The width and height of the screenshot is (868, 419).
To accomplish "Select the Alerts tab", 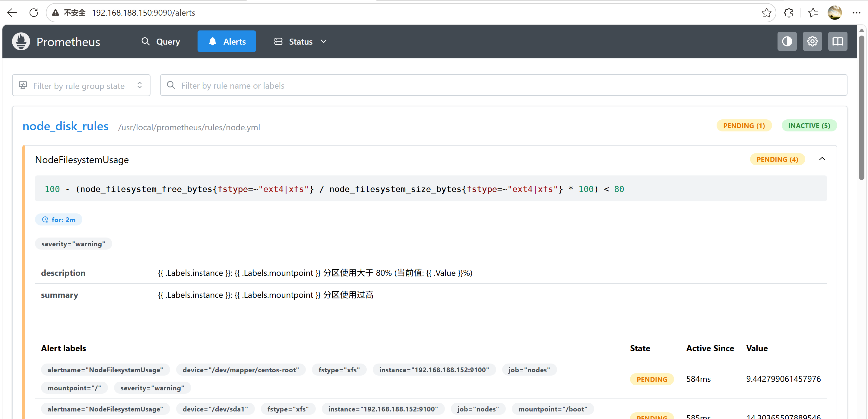I will [227, 41].
